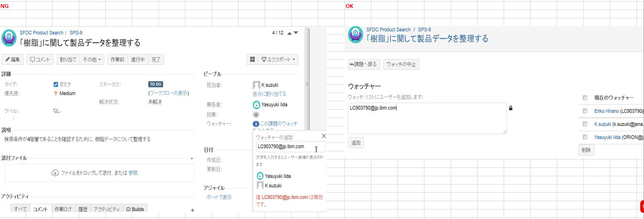Click the 参照 browse link

133,173
